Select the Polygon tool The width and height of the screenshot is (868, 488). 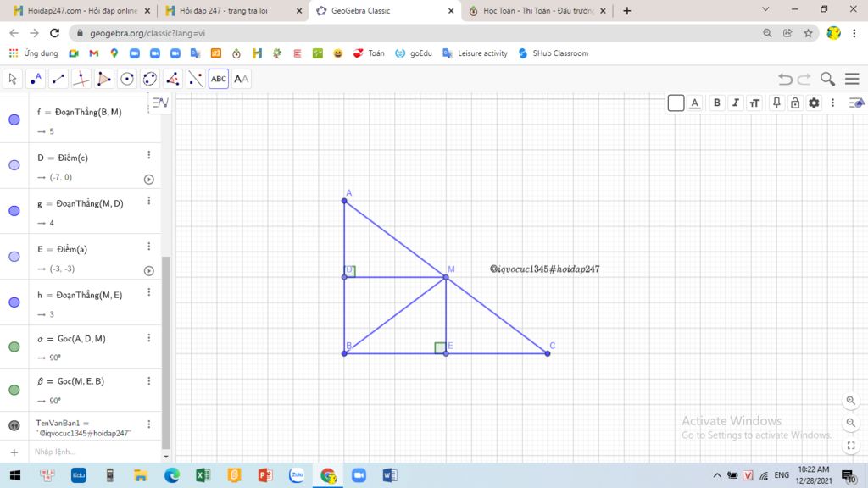[x=103, y=79]
